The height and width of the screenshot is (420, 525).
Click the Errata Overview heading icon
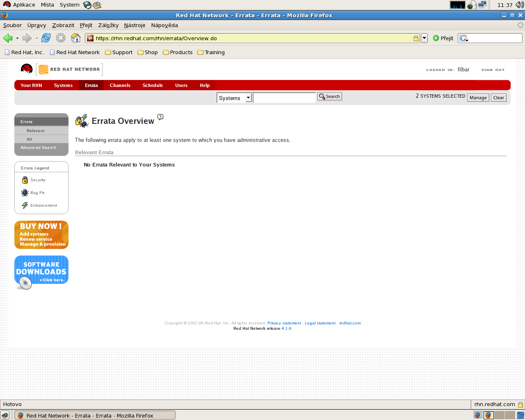[82, 121]
